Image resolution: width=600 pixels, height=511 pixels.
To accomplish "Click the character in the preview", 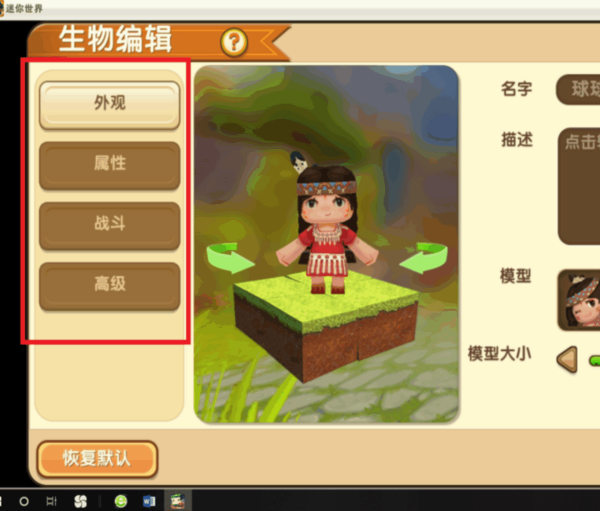I will click(326, 226).
